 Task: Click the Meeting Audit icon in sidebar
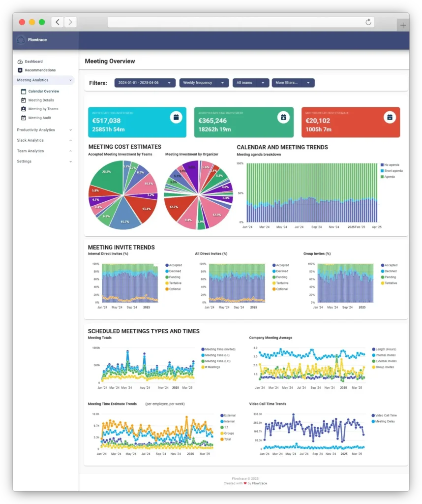[x=24, y=118]
